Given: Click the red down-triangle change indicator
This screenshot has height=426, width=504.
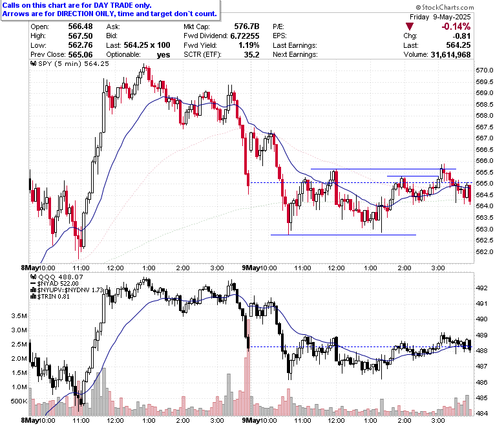Looking at the screenshot, I should pyautogui.click(x=409, y=27).
